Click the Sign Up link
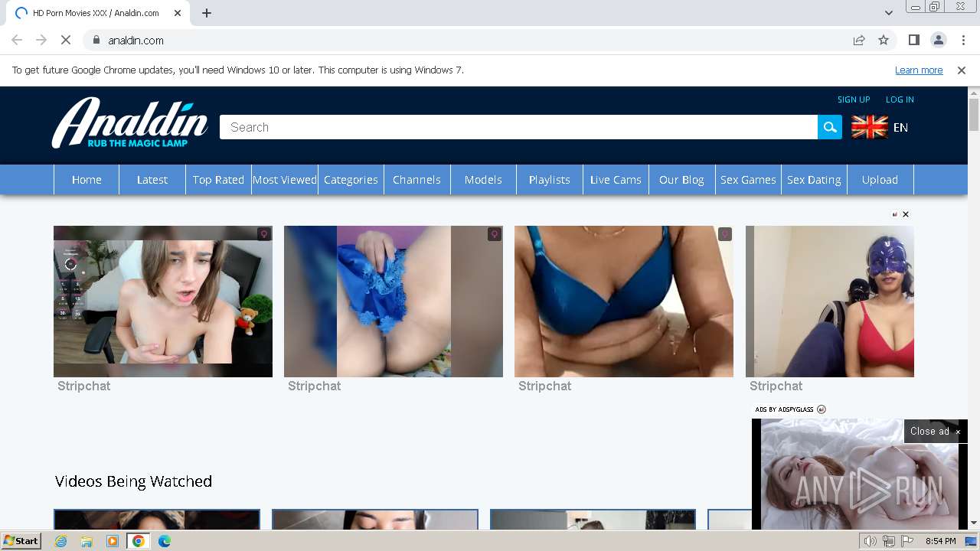 pyautogui.click(x=854, y=99)
